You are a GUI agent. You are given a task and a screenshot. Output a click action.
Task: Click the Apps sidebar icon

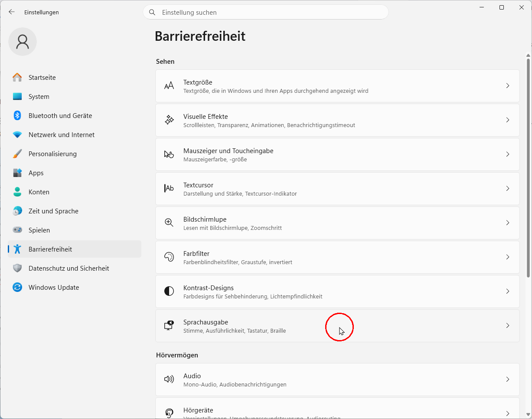17,173
